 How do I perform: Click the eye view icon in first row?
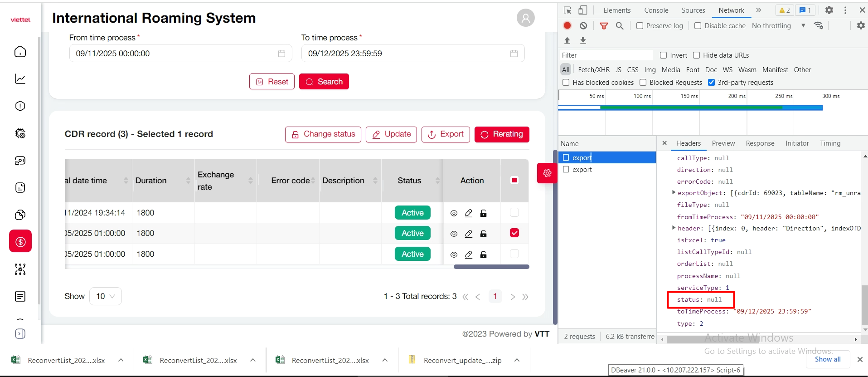[x=454, y=213]
